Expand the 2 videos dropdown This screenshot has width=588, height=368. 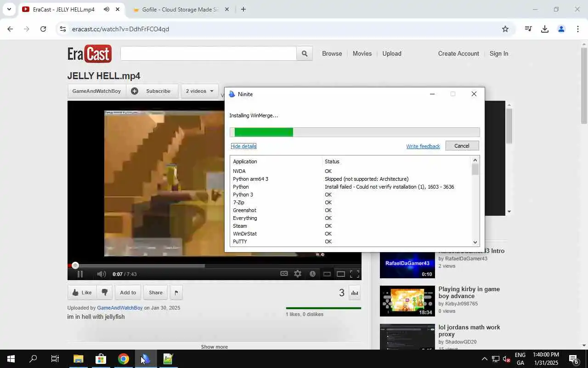tap(199, 91)
